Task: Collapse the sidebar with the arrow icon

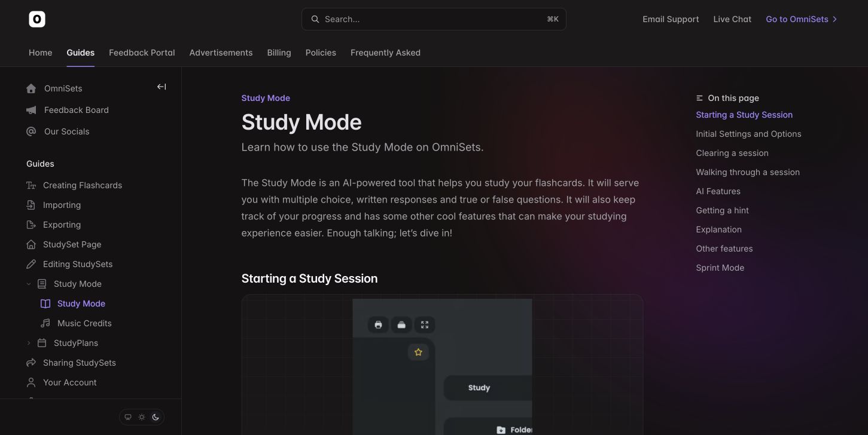Action: coord(162,87)
